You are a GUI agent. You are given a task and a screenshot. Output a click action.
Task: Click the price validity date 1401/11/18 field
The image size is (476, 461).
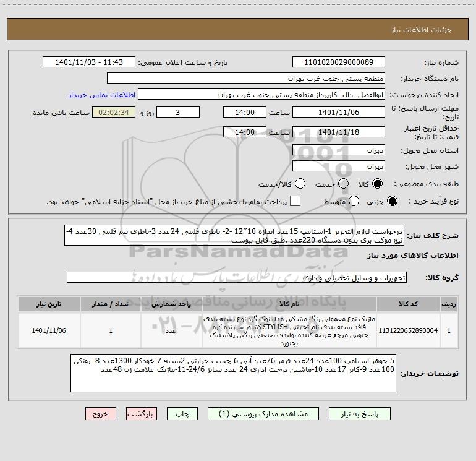click(x=339, y=132)
